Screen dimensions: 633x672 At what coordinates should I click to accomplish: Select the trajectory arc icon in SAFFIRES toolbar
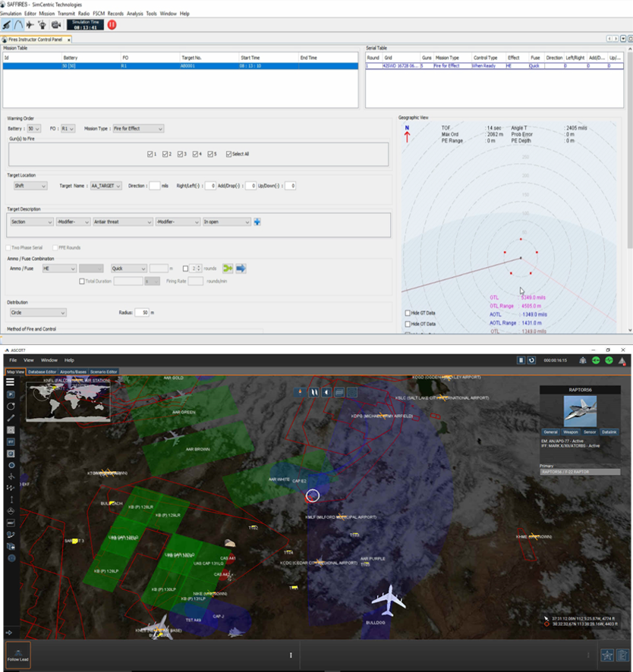click(18, 25)
